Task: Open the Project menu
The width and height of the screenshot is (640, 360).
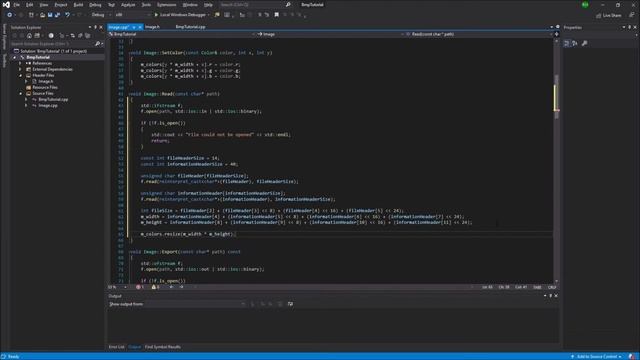Action: pyautogui.click(x=61, y=5)
